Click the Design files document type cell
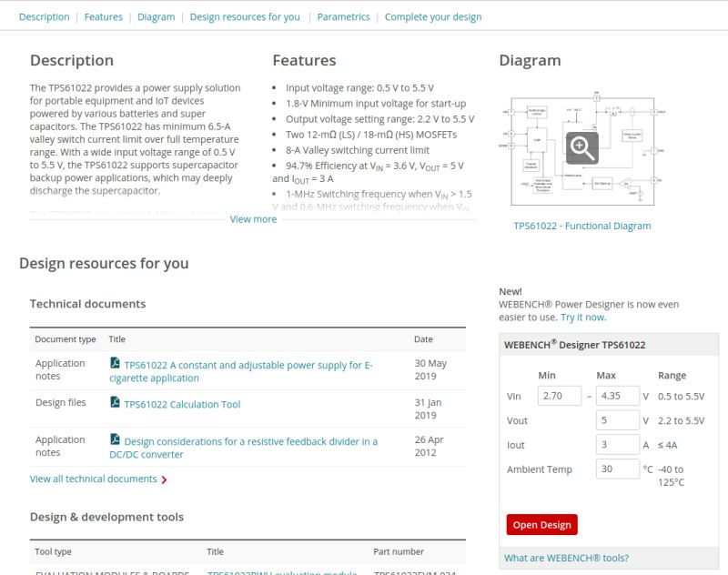Viewport: 728px width, 575px height. pos(61,402)
